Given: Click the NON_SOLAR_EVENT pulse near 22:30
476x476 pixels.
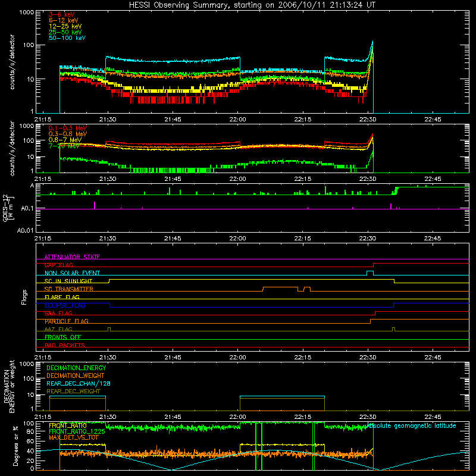Looking at the screenshot, I should coord(370,273).
